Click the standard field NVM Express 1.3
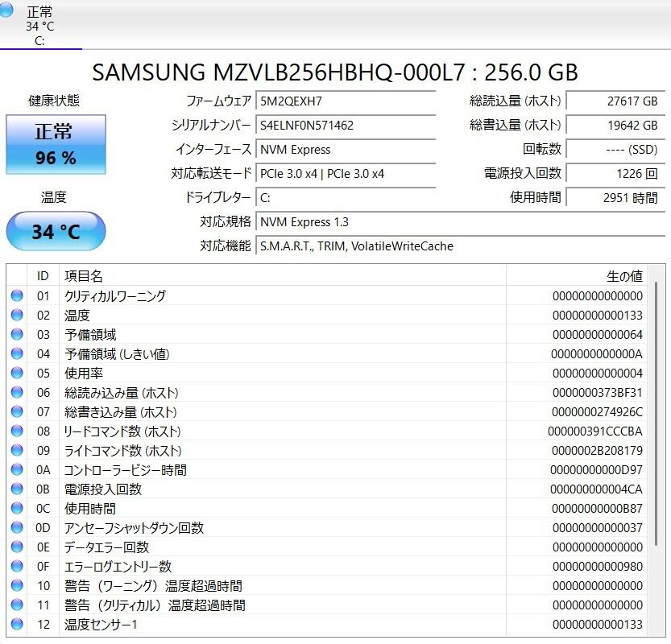This screenshot has height=644, width=671. [x=461, y=222]
